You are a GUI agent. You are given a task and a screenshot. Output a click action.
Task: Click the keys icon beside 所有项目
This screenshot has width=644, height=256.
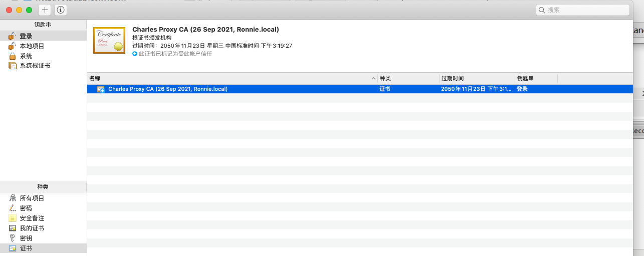click(13, 198)
